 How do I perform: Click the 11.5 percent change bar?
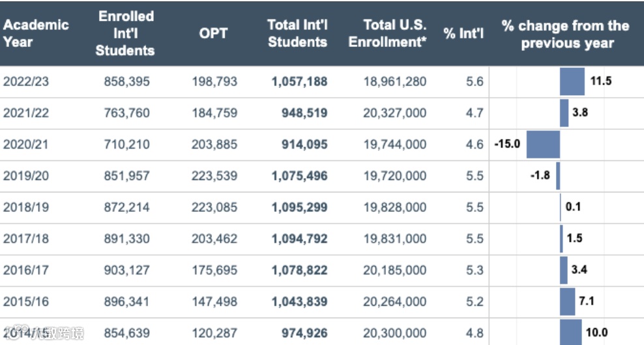point(572,82)
